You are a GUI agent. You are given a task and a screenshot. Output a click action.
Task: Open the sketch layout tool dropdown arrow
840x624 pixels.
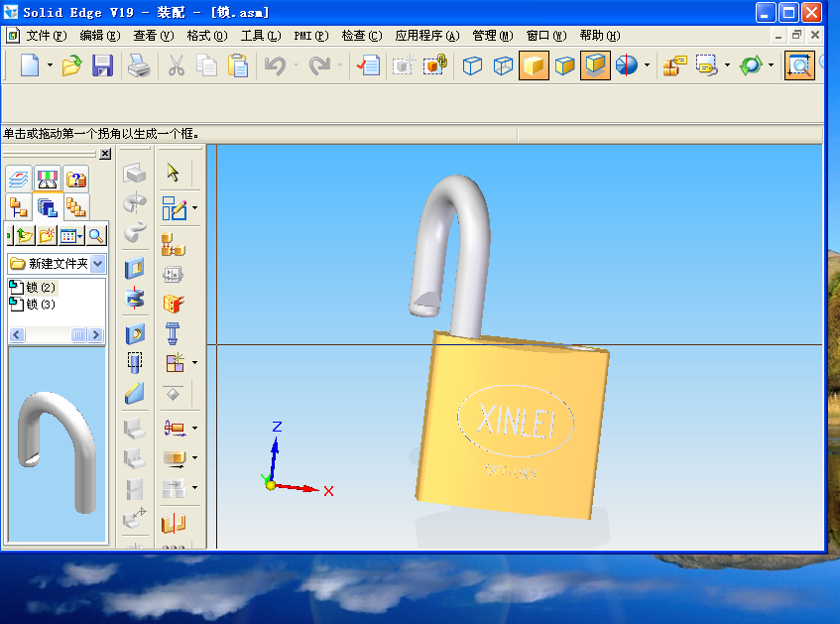coord(194,207)
